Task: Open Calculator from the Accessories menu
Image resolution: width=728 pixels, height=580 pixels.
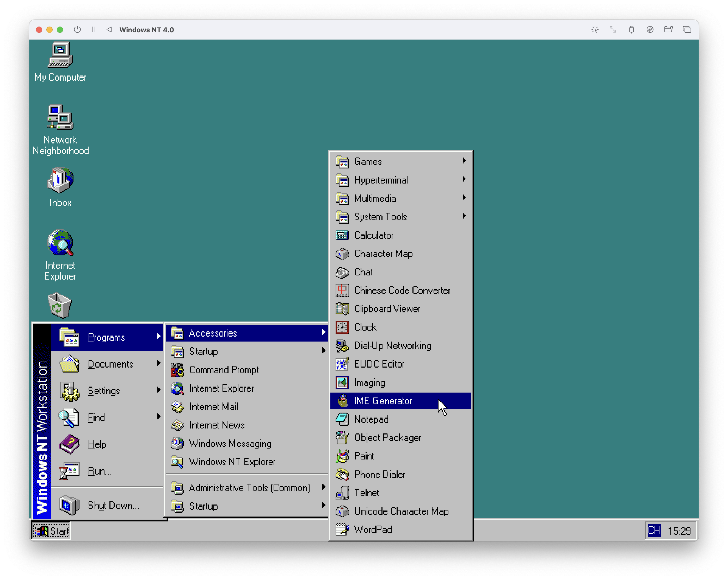Action: coord(374,235)
